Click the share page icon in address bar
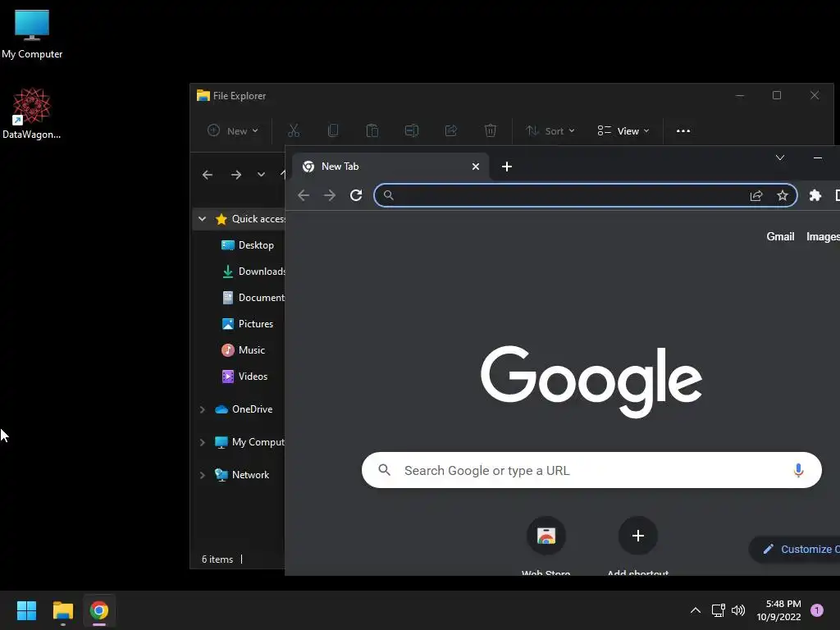This screenshot has width=840, height=630. pyautogui.click(x=756, y=195)
